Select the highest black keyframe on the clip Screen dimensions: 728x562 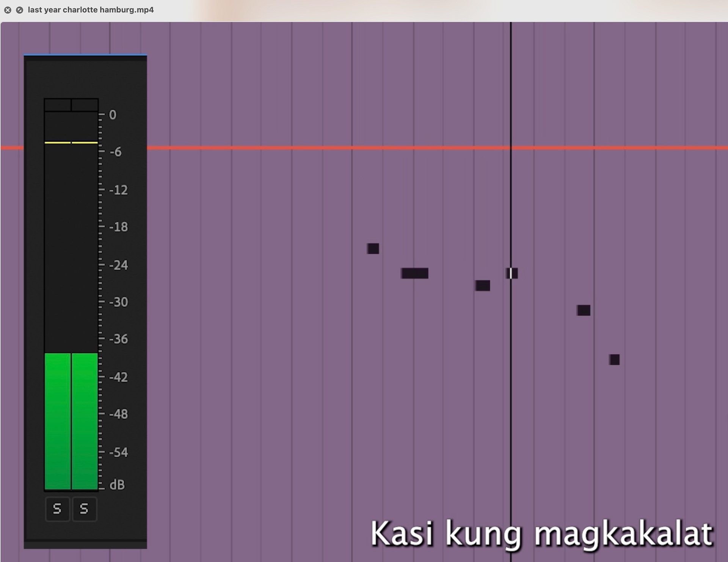point(373,248)
